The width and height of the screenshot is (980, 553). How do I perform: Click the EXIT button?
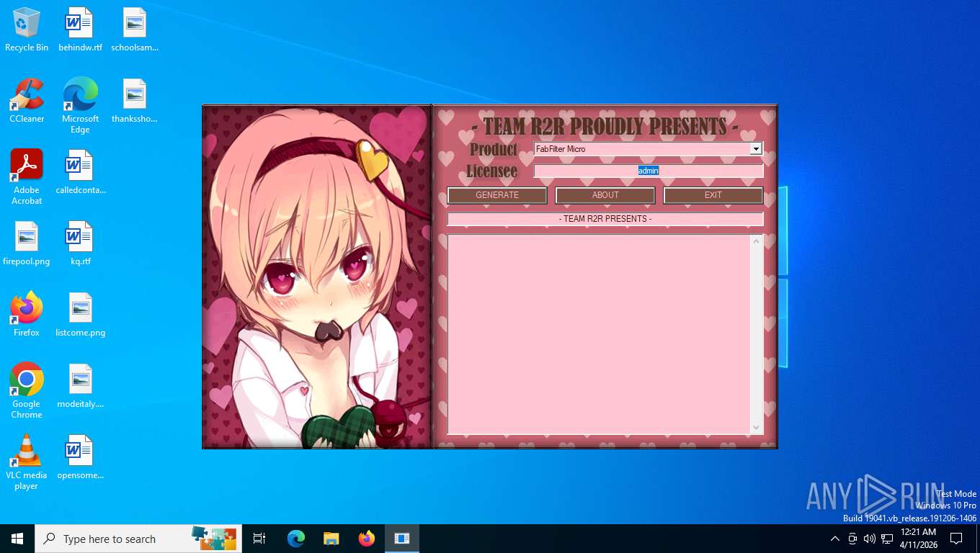coord(713,195)
